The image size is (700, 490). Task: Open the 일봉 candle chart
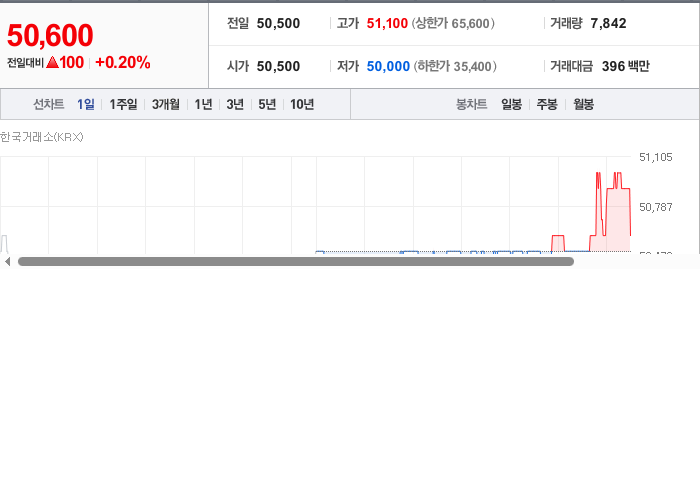pos(511,104)
